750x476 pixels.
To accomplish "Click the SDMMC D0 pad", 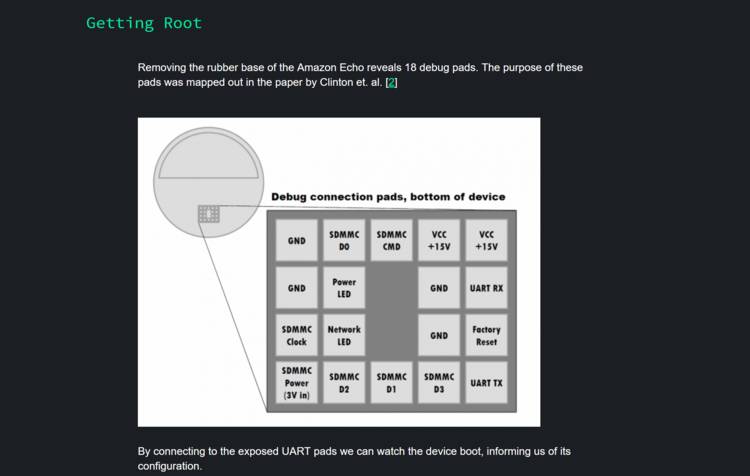I will [x=344, y=241].
